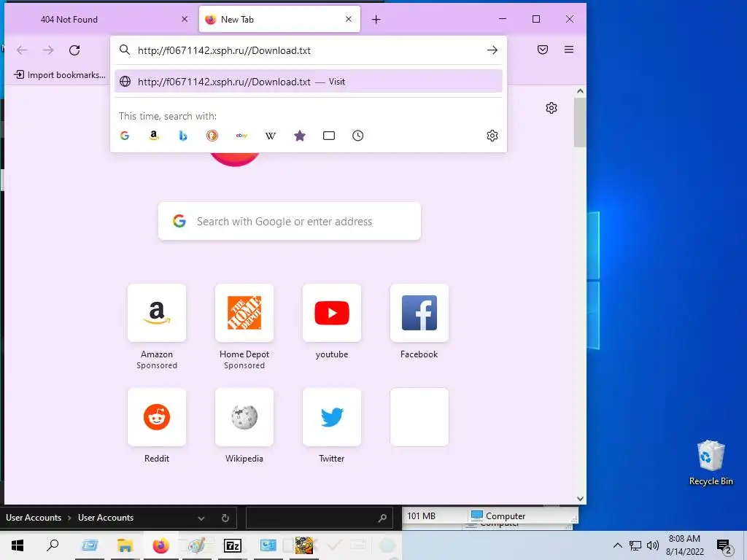The height and width of the screenshot is (560, 747).
Task: Open a new tab with plus button
Action: coord(376,20)
